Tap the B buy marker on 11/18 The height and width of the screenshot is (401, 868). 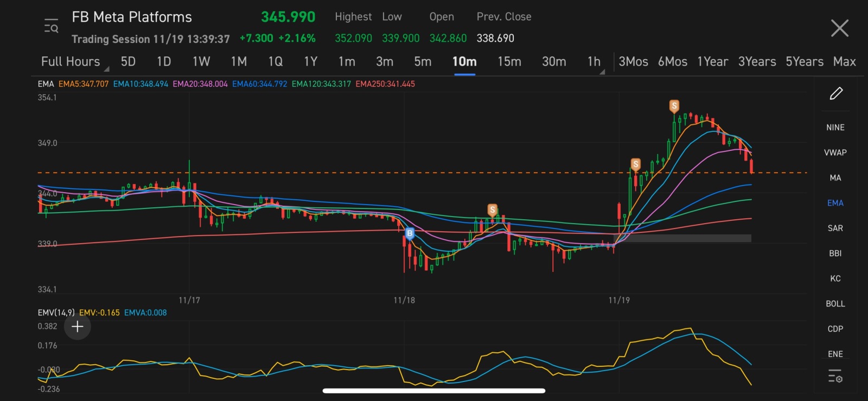pos(410,234)
